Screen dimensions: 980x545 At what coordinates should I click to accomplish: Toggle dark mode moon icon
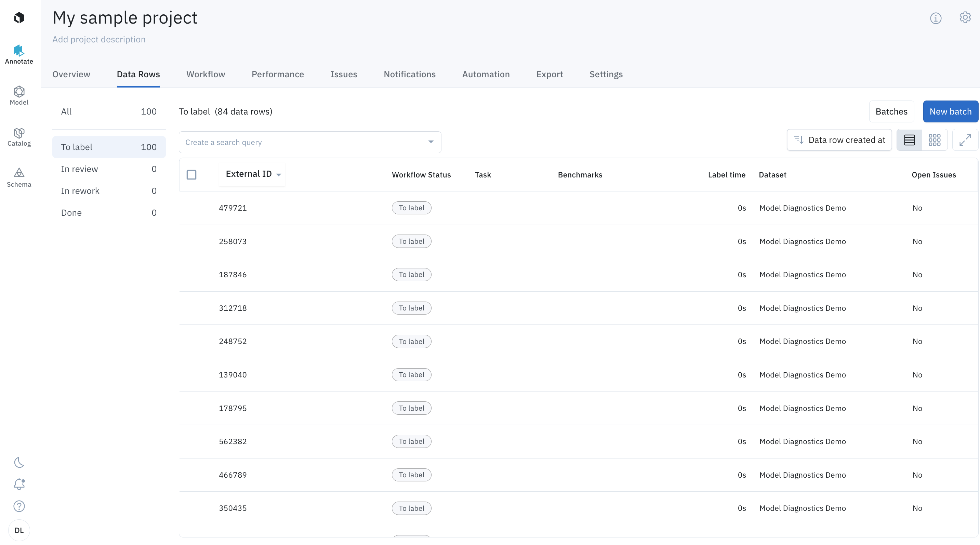(x=19, y=462)
